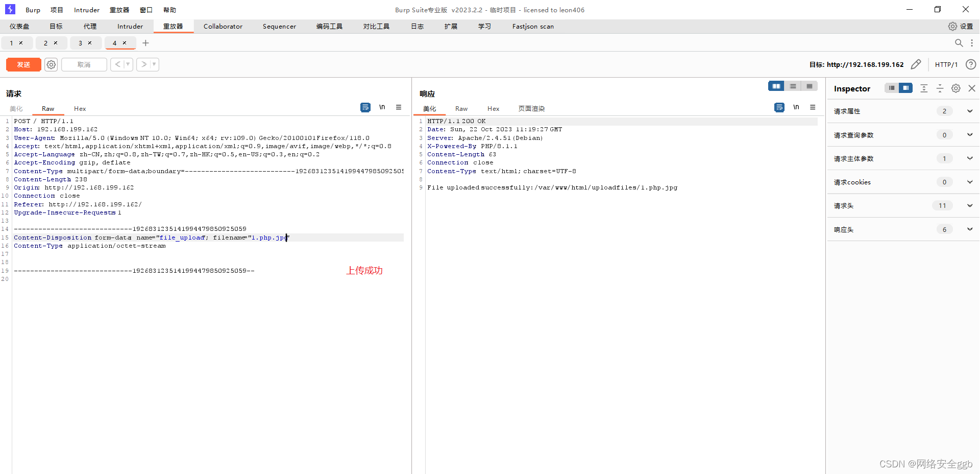This screenshot has width=980, height=474.
Task: Close repeater tab 2
Action: 56,43
